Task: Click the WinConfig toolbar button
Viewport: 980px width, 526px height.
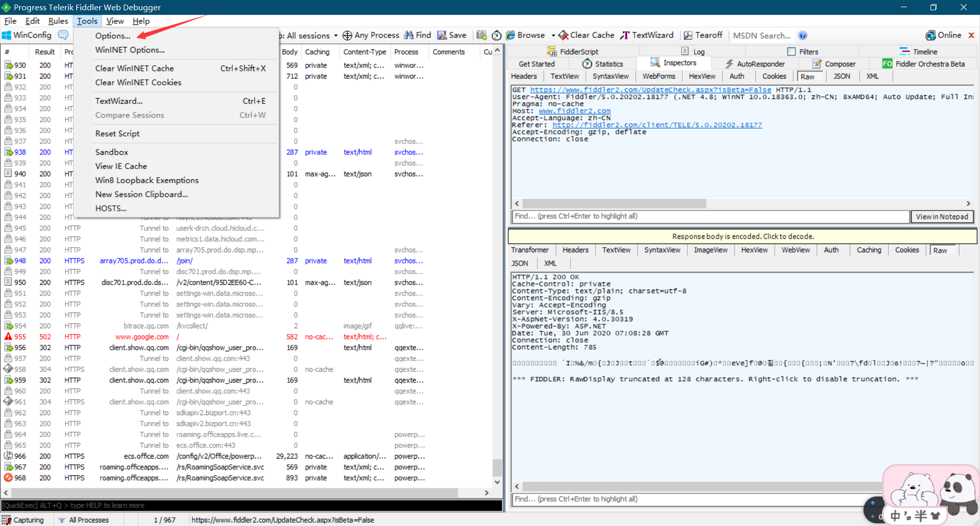Action: click(x=27, y=35)
